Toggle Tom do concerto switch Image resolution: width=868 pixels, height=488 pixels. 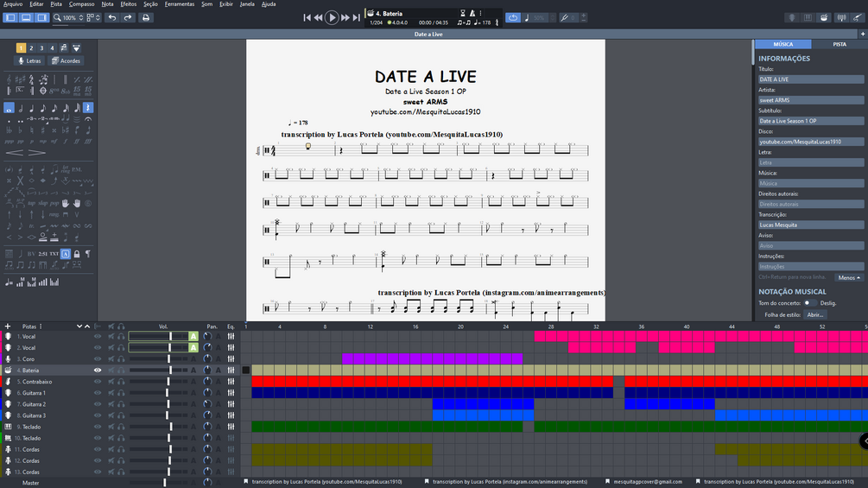[x=810, y=303]
